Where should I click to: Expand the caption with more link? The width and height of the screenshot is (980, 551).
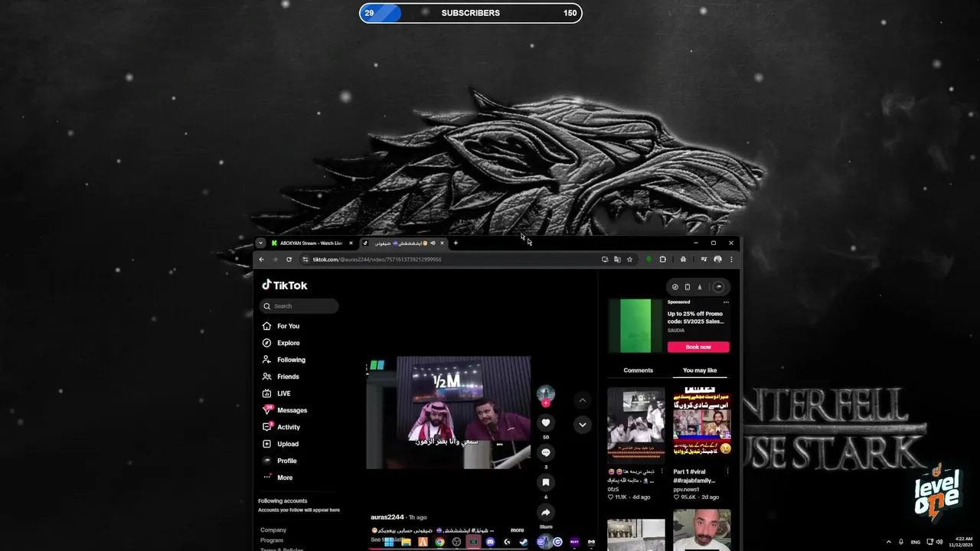pos(518,530)
